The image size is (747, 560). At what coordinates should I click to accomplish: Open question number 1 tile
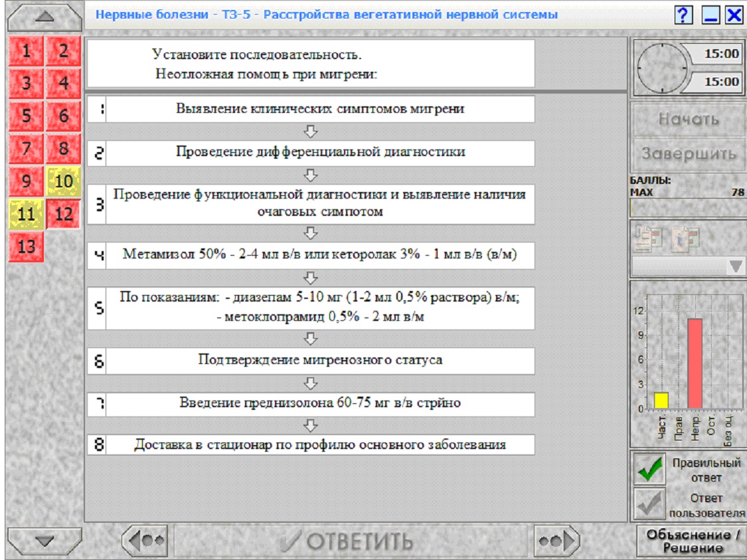point(26,50)
